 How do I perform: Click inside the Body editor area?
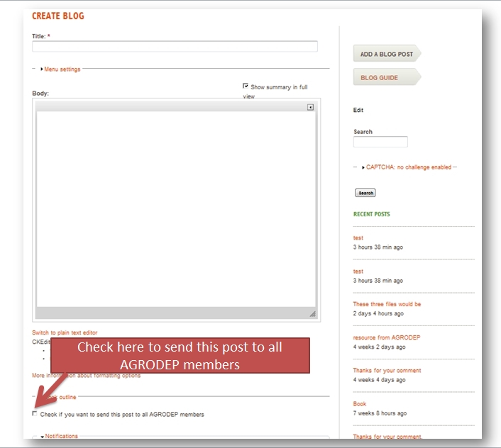[x=176, y=209]
